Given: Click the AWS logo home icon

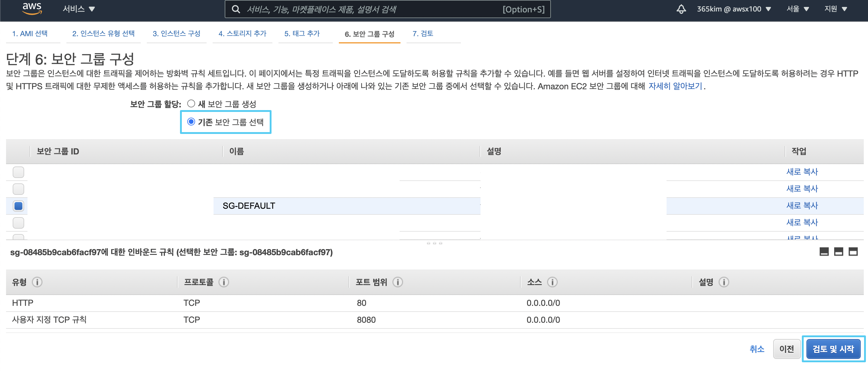Looking at the screenshot, I should click(32, 9).
